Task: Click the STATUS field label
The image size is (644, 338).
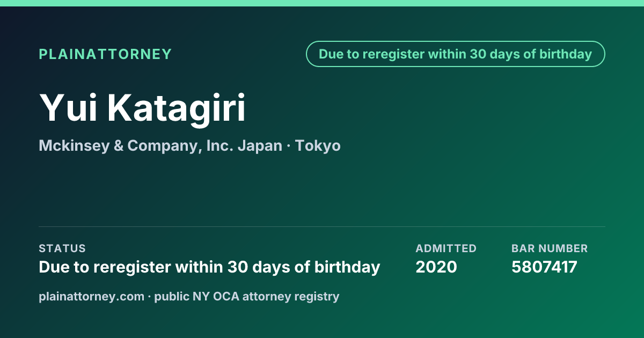Action: pyautogui.click(x=62, y=248)
